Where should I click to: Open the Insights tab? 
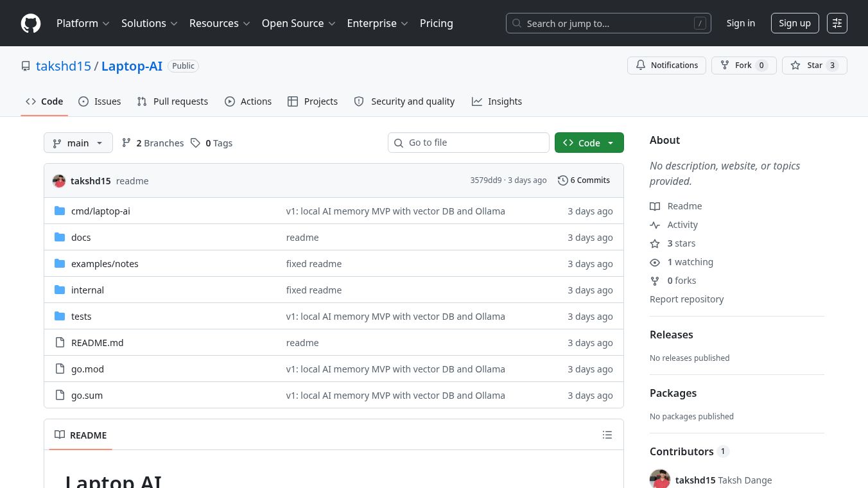(497, 101)
